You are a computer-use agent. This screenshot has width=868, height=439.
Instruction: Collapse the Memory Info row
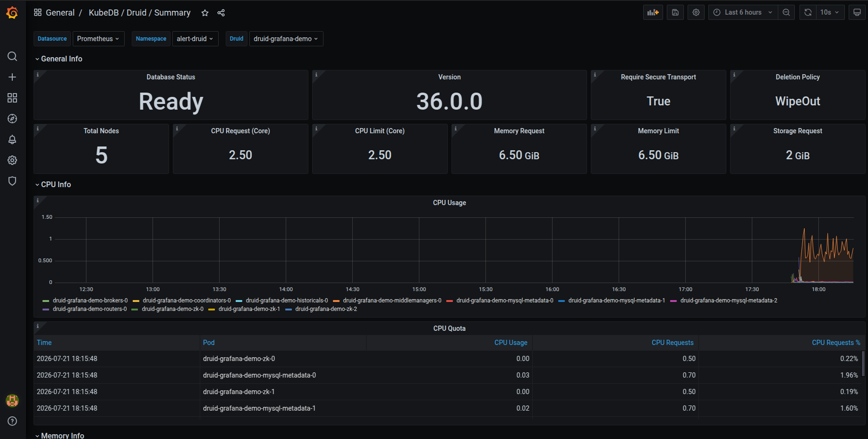[60, 435]
